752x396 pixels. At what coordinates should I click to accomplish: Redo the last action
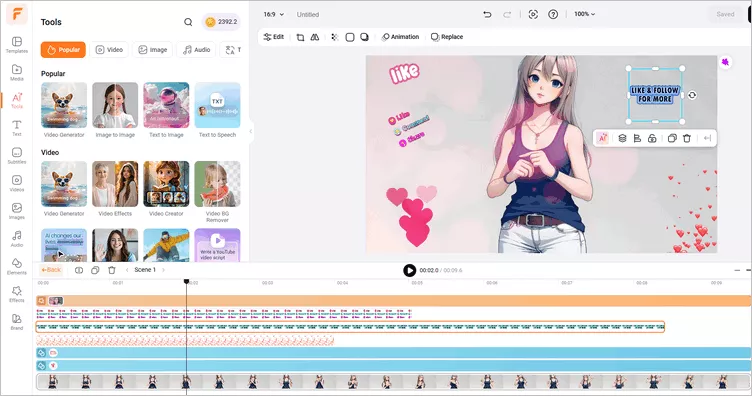pyautogui.click(x=507, y=14)
